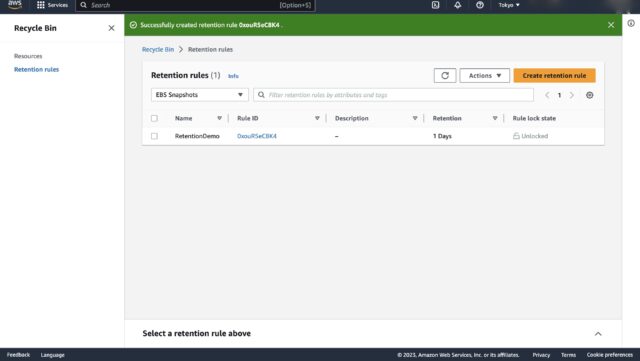Close the Recycle Bin side navigation
Screen dimensions: 640x361
click(x=111, y=28)
